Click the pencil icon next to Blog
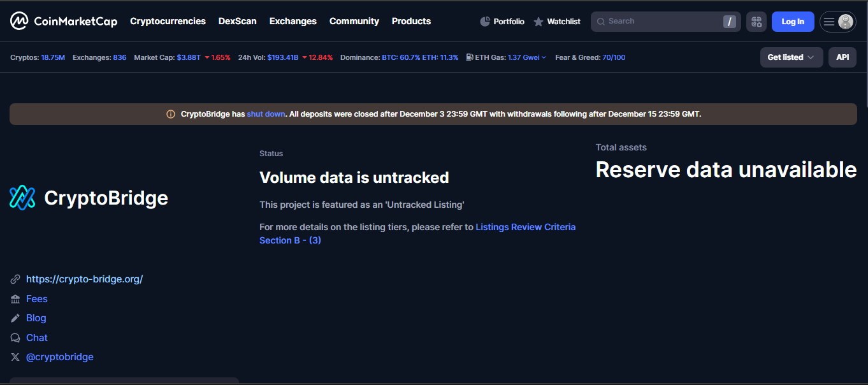 15,318
